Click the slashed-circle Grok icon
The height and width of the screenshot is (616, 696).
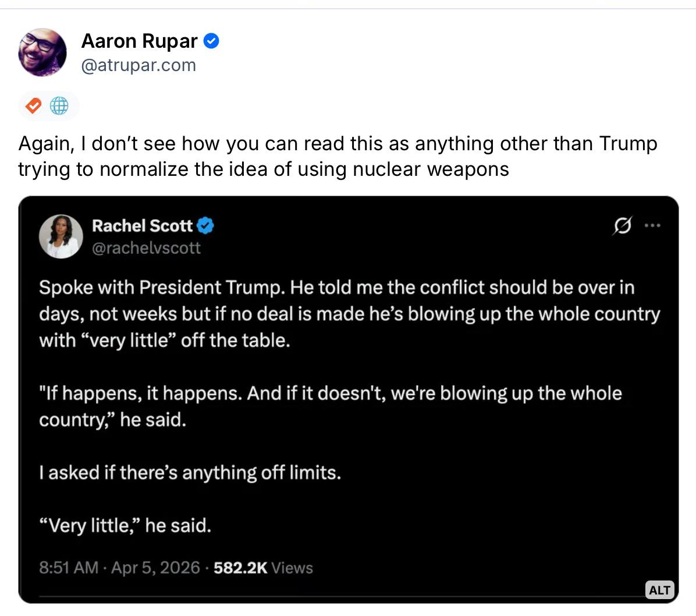622,225
